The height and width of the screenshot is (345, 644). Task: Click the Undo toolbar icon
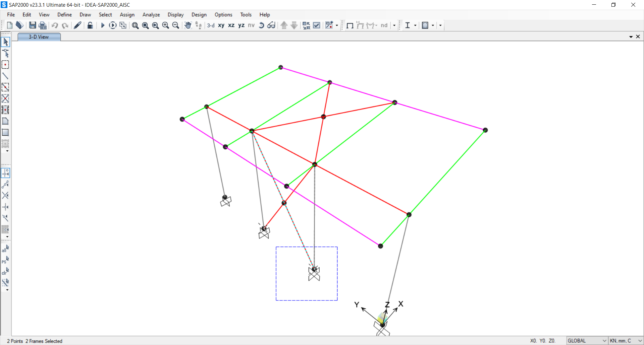[54, 25]
